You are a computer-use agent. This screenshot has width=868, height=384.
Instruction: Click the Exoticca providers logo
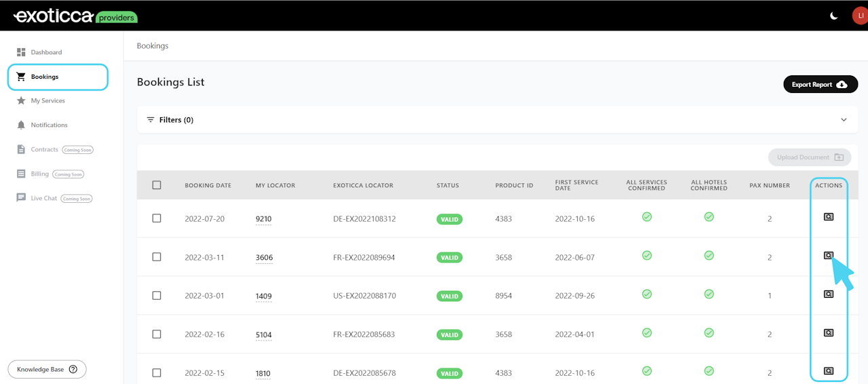(75, 16)
